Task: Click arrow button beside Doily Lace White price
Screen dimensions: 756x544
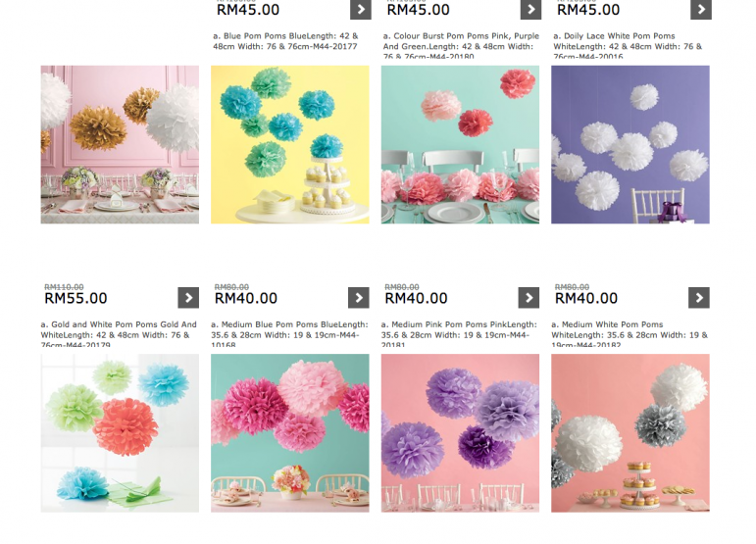Action: (x=700, y=9)
